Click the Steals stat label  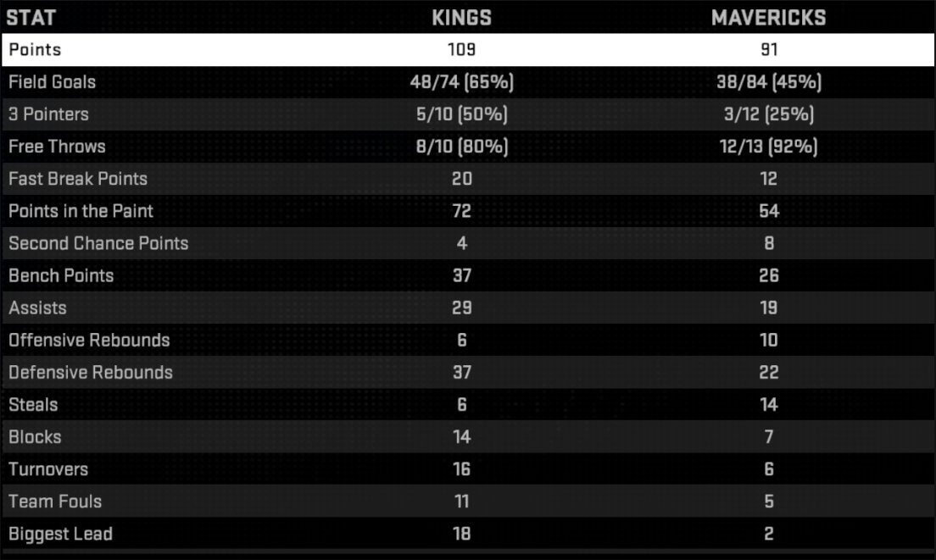pyautogui.click(x=33, y=405)
